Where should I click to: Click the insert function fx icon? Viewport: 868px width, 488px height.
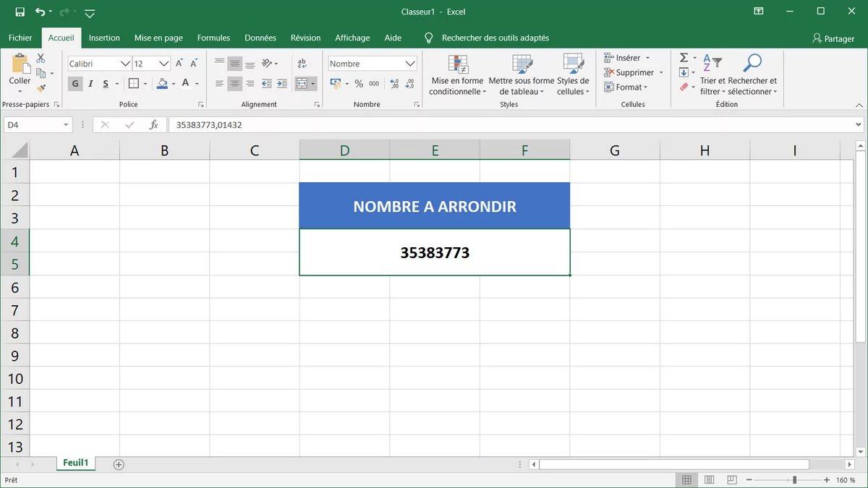pyautogui.click(x=153, y=125)
